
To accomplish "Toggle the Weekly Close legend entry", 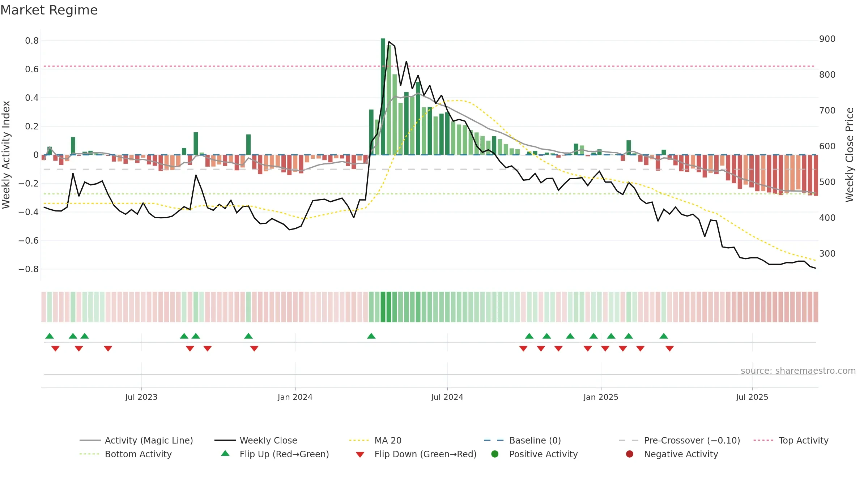I will (x=256, y=440).
